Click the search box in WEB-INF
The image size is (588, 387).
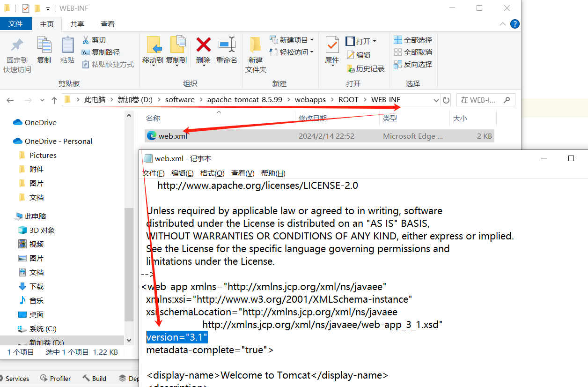click(x=485, y=100)
